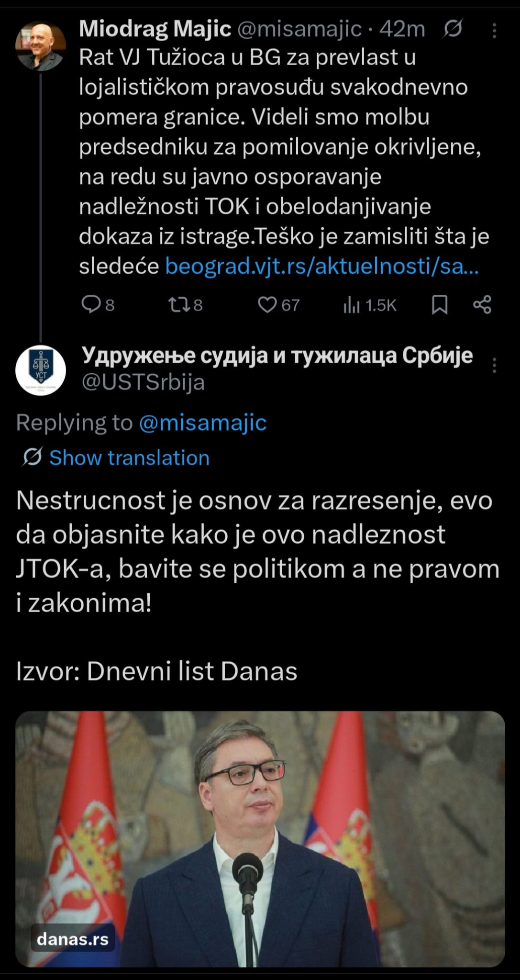The width and height of the screenshot is (520, 980).
Task: Open more options for Miodrag Majic's tweet
Action: click(x=494, y=31)
